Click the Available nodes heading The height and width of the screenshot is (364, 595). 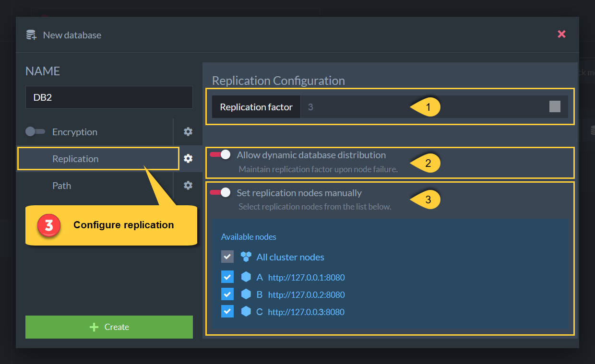pos(249,237)
